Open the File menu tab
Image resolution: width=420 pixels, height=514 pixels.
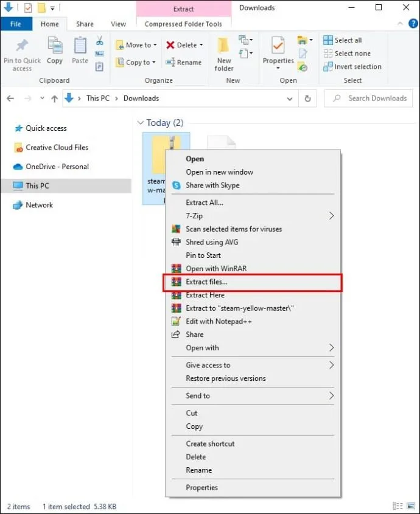pos(16,24)
